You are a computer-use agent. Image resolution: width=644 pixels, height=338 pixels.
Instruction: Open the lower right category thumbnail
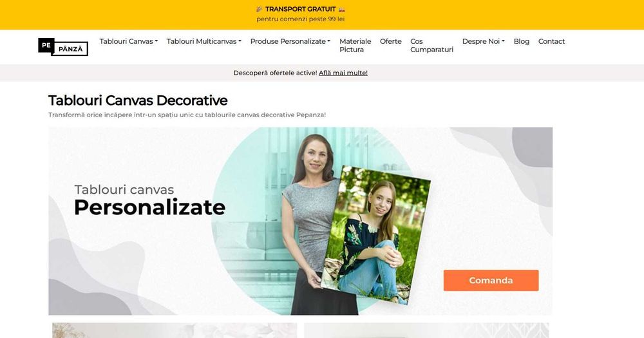point(426,330)
